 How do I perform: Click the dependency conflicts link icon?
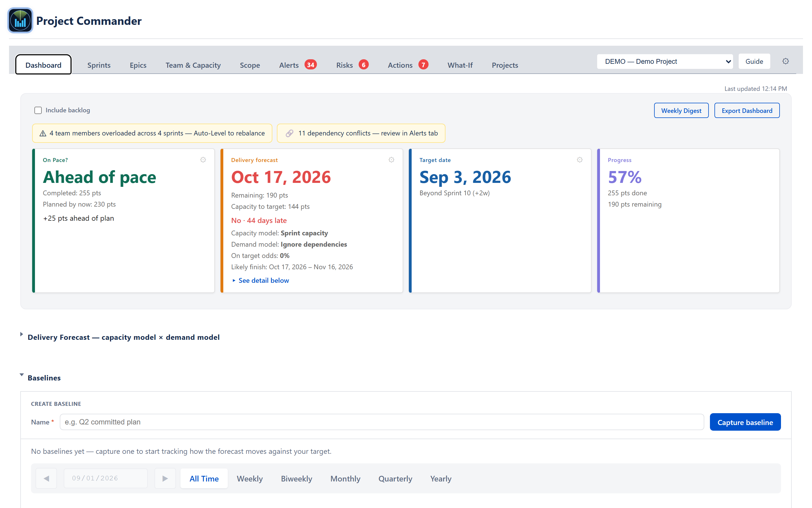pyautogui.click(x=289, y=133)
